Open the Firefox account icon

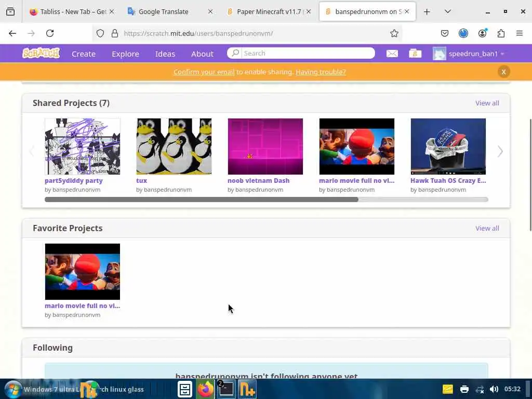click(x=482, y=33)
